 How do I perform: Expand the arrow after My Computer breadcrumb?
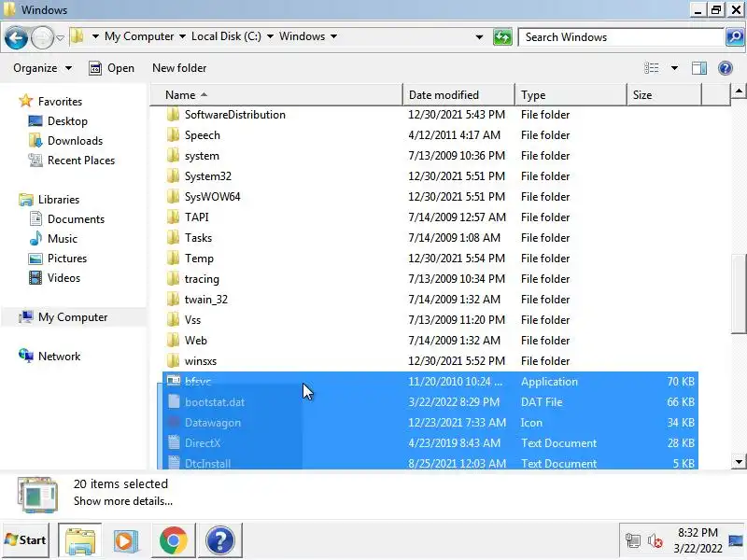182,36
